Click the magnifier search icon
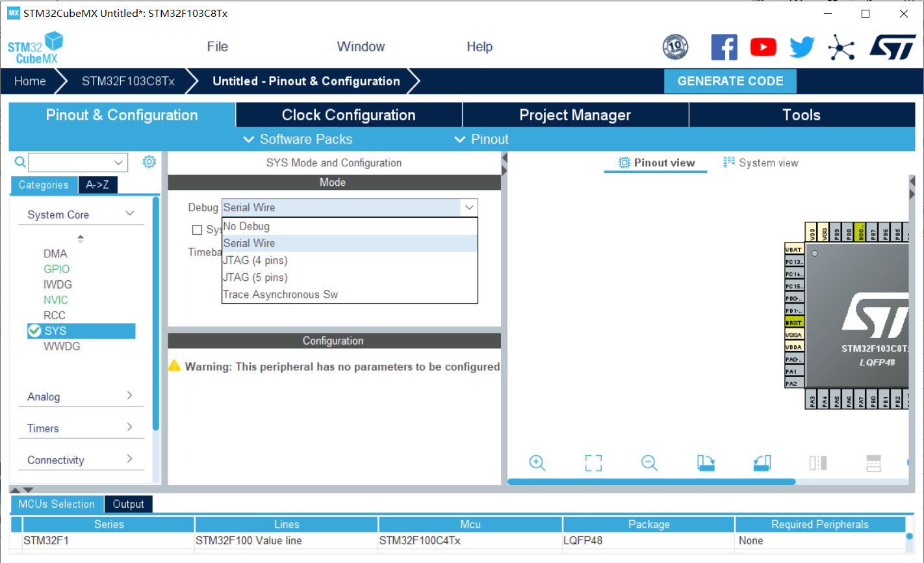This screenshot has height=563, width=924. click(x=20, y=162)
